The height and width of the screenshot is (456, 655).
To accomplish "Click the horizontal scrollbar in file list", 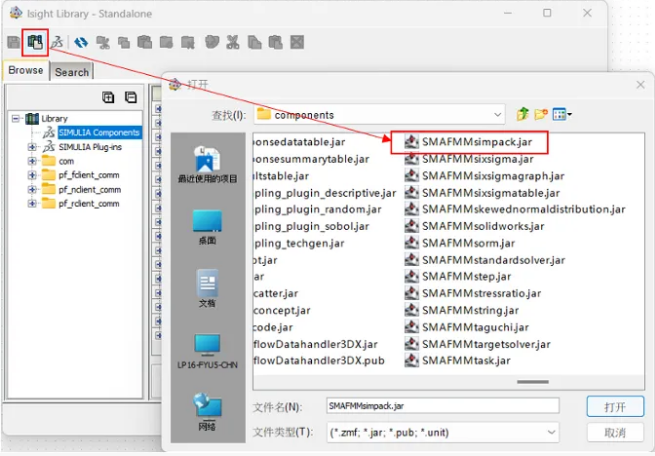I will pyautogui.click(x=533, y=382).
